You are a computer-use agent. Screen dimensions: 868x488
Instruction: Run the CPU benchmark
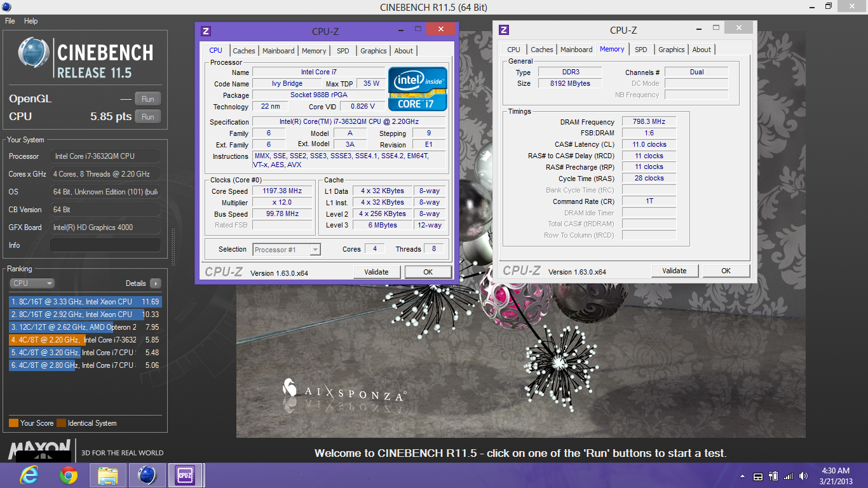[x=148, y=117]
